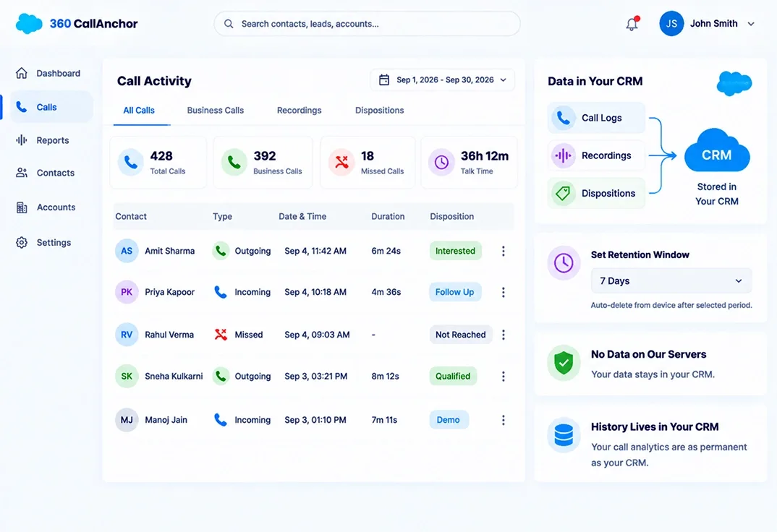Open the Dispositions tab
Image resolution: width=777 pixels, height=532 pixels.
pos(380,111)
